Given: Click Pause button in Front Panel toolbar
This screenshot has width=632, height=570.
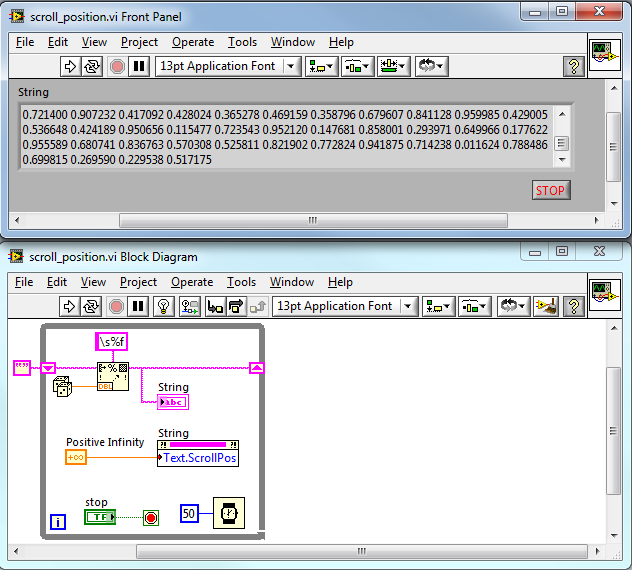Looking at the screenshot, I should (x=139, y=66).
